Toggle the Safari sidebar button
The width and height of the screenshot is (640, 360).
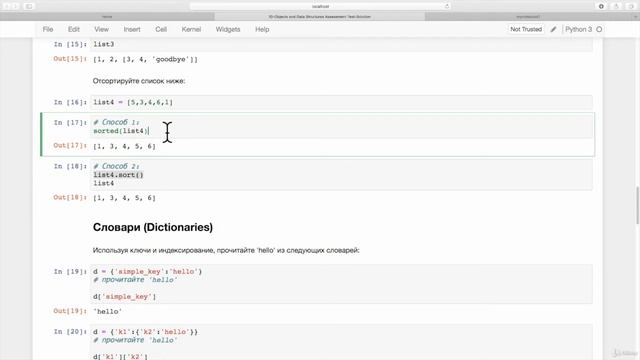[x=29, y=6]
